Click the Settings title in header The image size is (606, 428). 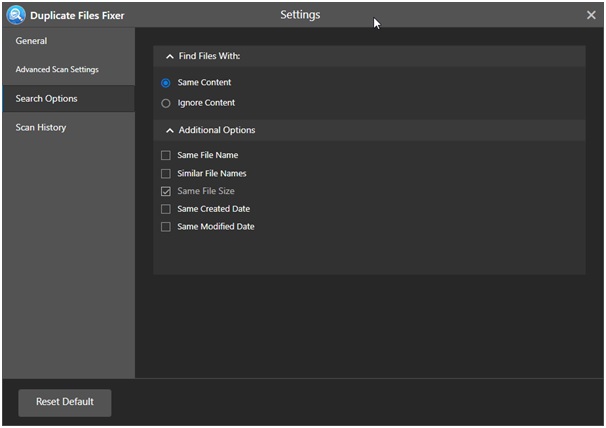tap(300, 15)
